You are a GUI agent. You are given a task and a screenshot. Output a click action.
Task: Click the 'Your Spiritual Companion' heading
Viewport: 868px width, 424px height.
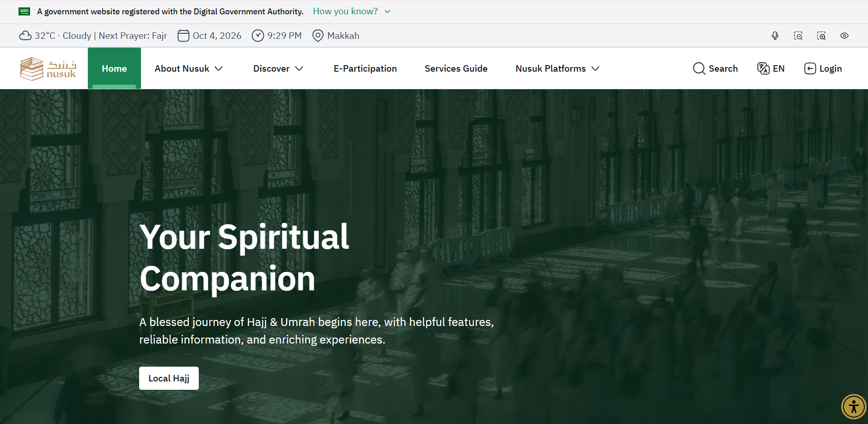pyautogui.click(x=245, y=258)
